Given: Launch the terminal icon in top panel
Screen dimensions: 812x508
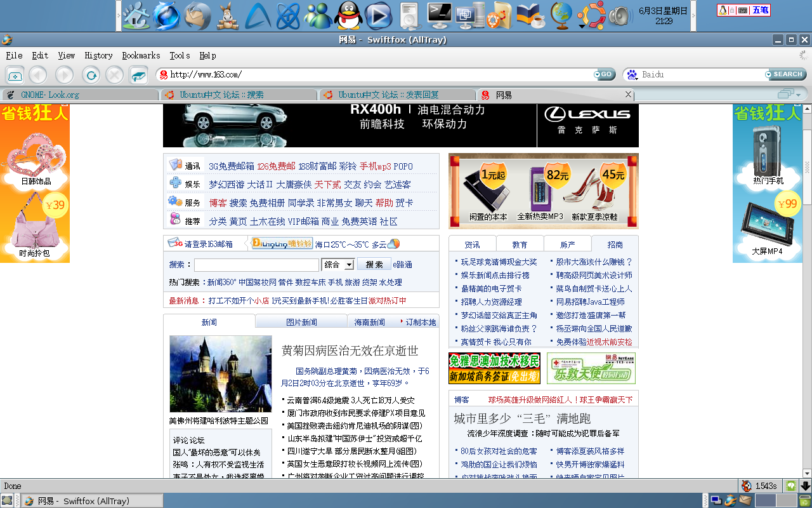Looking at the screenshot, I should pyautogui.click(x=440, y=16).
